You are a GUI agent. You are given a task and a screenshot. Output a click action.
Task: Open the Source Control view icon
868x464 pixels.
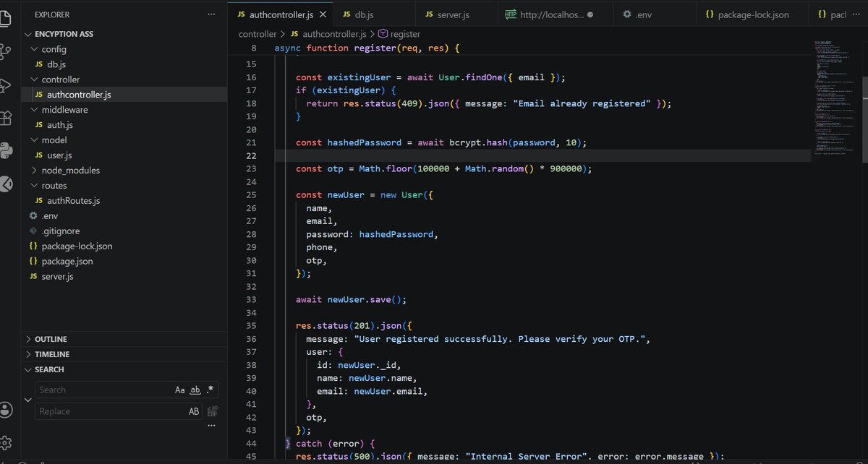tap(6, 52)
